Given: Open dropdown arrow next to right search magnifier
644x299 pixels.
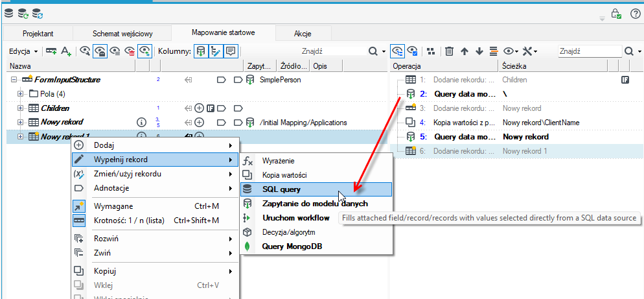Looking at the screenshot, I should pyautogui.click(x=639, y=52).
